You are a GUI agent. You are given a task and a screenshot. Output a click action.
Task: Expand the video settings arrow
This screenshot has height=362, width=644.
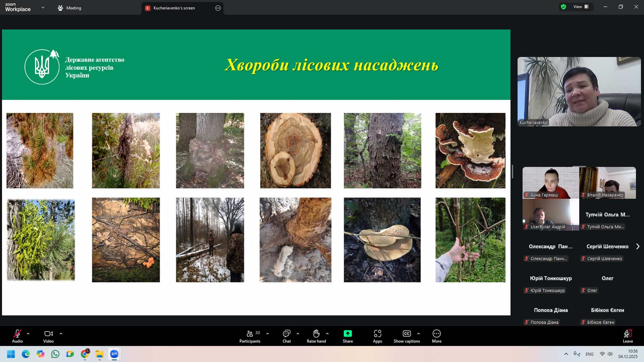(61, 334)
